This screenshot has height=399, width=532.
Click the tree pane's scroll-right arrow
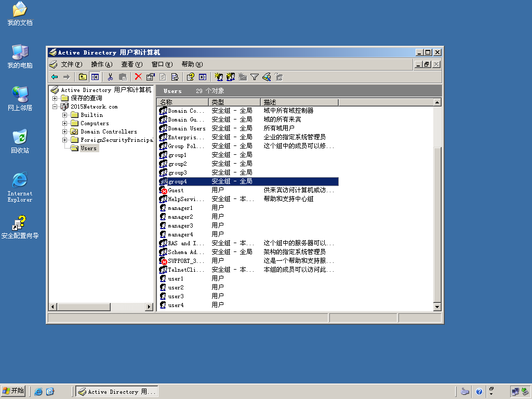(149, 307)
